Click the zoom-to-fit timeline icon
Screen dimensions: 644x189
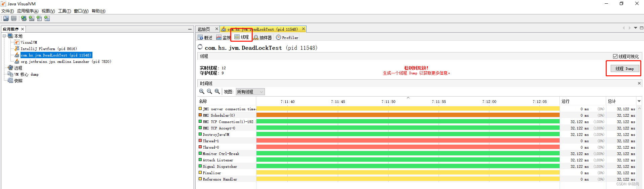click(217, 91)
